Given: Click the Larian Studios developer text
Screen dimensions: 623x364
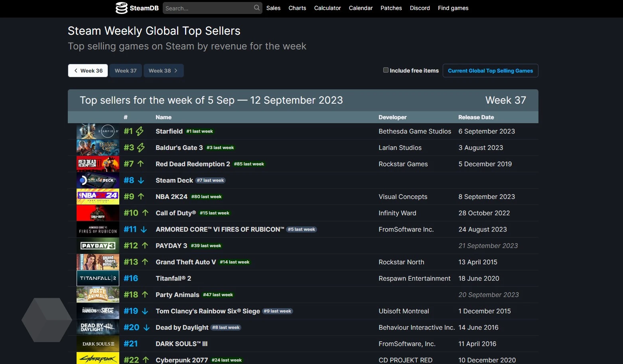Looking at the screenshot, I should [x=400, y=148].
